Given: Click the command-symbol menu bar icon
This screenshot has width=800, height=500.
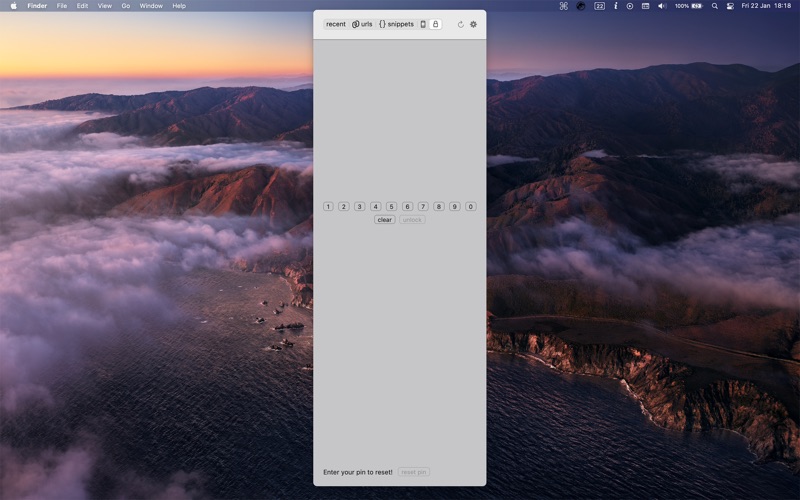Looking at the screenshot, I should click(564, 6).
